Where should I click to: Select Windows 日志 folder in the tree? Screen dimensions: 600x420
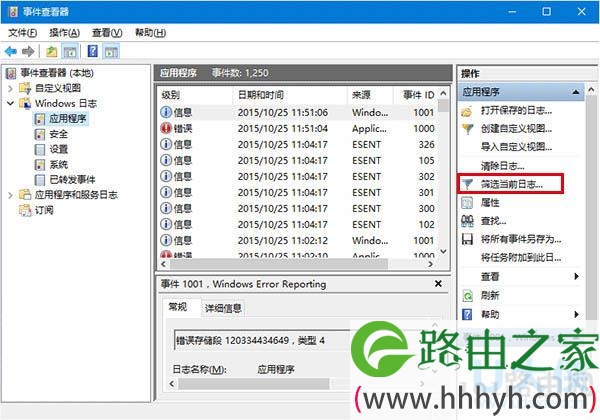66,103
